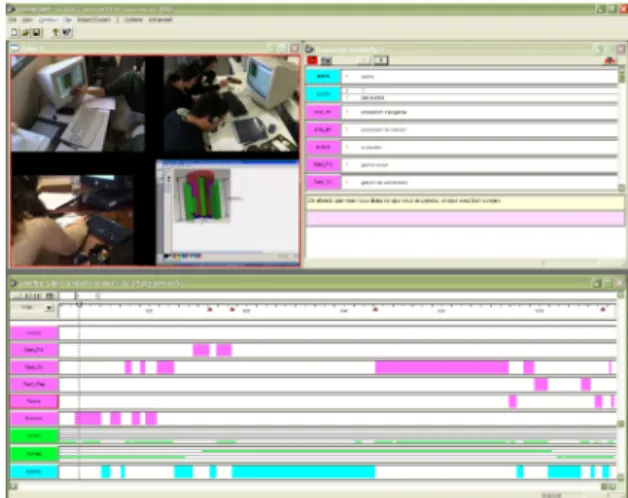Click the first red marker on timeline ruler
Viewport: 628px width, 498px height.
click(x=209, y=309)
